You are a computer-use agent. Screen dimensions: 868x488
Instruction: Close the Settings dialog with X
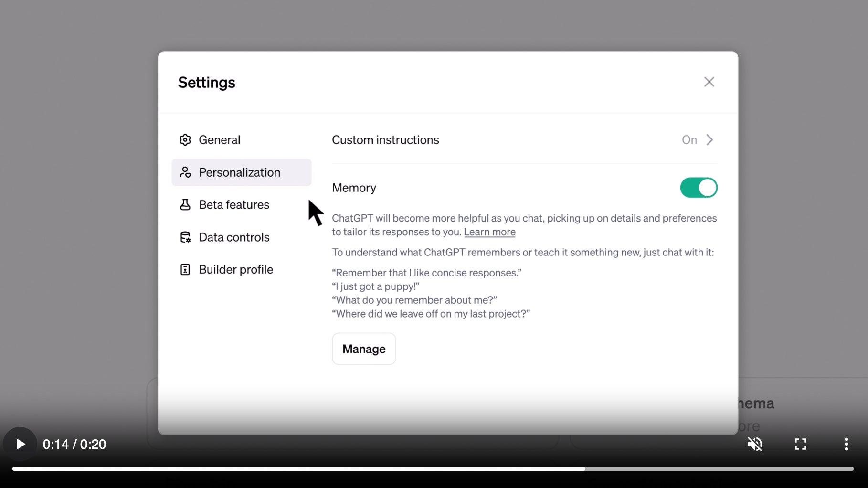pyautogui.click(x=709, y=82)
